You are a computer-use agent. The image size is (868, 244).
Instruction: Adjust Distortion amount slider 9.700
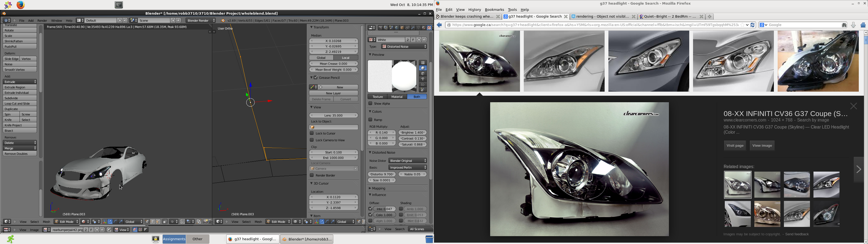point(382,175)
